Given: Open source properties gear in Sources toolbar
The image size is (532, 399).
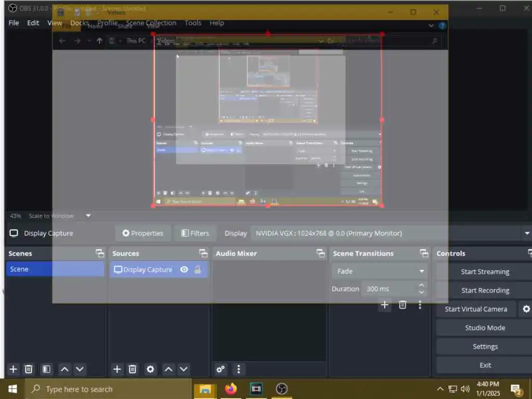Looking at the screenshot, I should [x=150, y=369].
